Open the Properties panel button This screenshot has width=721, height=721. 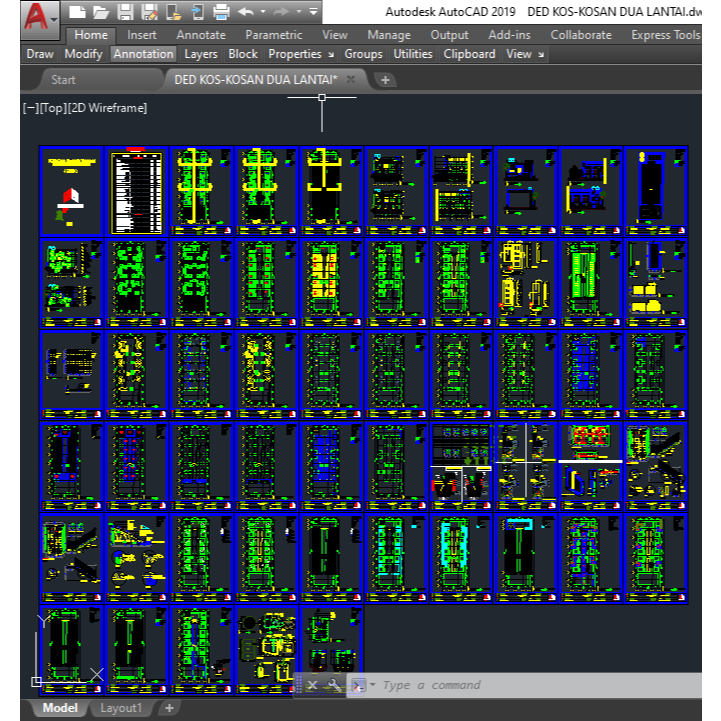pyautogui.click(x=295, y=54)
